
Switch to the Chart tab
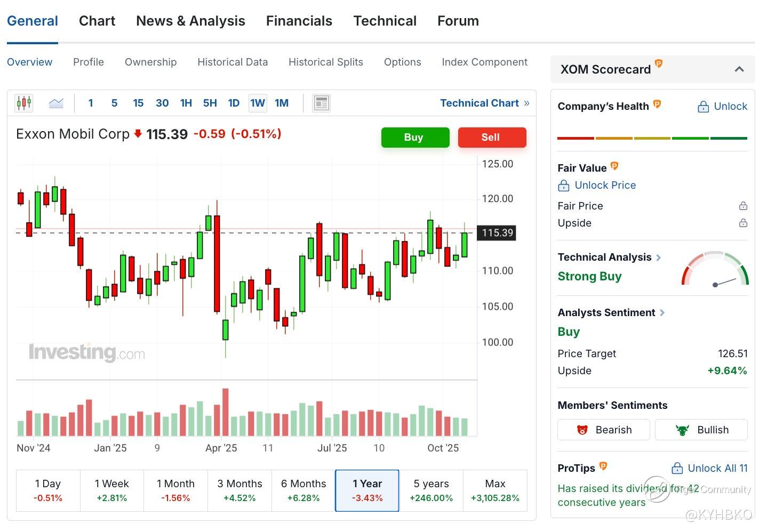(x=97, y=21)
